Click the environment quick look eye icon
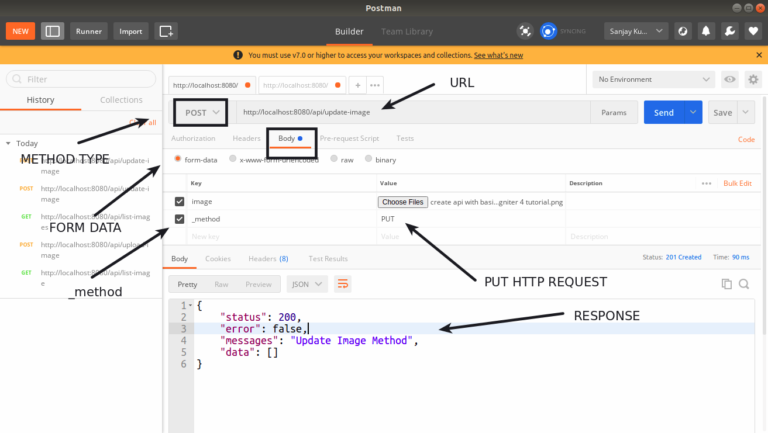The height and width of the screenshot is (433, 768). (730, 79)
